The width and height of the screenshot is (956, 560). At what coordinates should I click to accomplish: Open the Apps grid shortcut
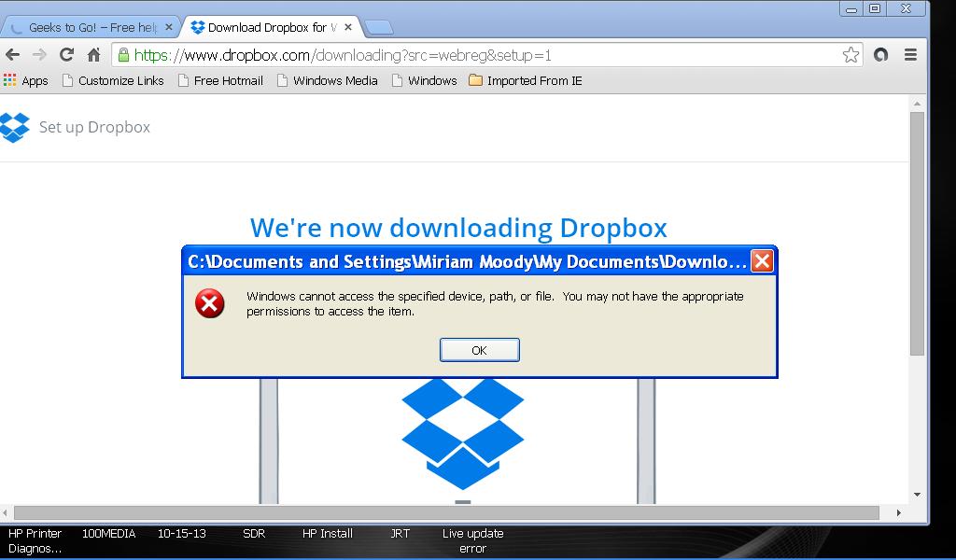click(x=25, y=80)
